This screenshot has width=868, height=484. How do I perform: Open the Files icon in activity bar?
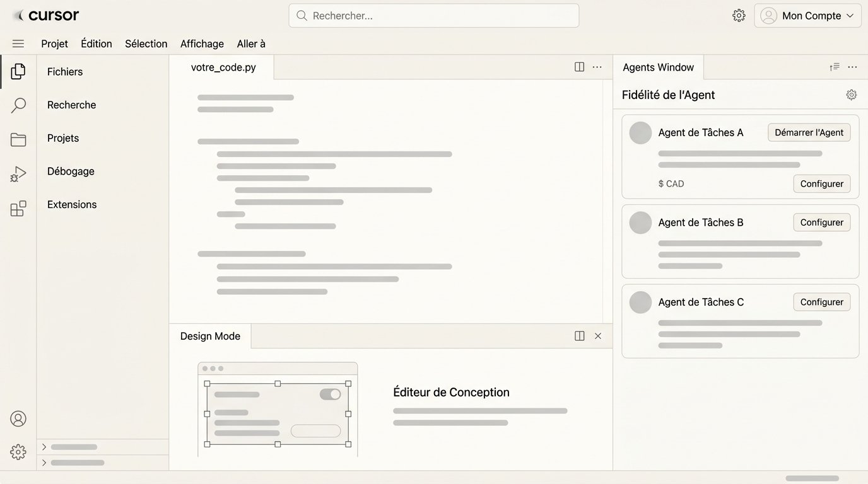(x=18, y=71)
